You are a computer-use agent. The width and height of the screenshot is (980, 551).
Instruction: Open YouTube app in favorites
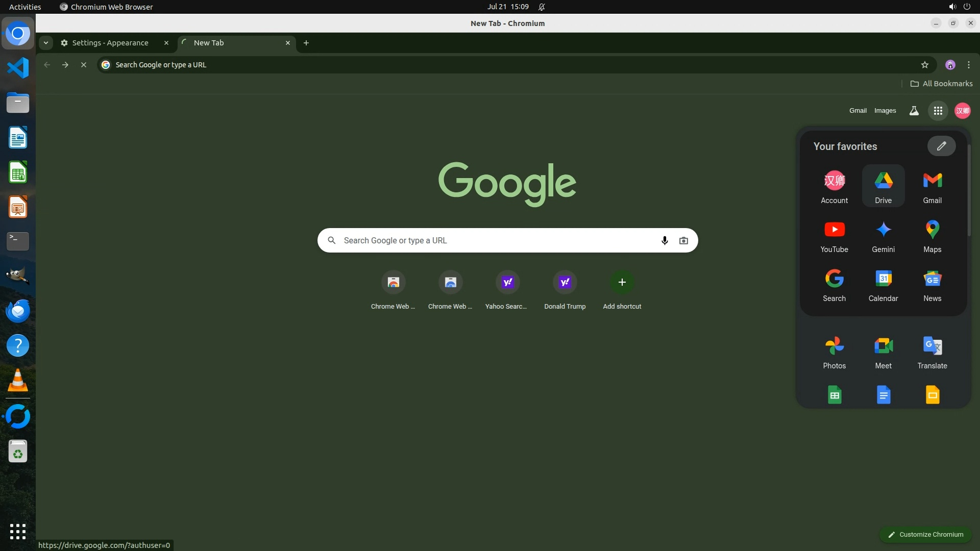(x=834, y=236)
